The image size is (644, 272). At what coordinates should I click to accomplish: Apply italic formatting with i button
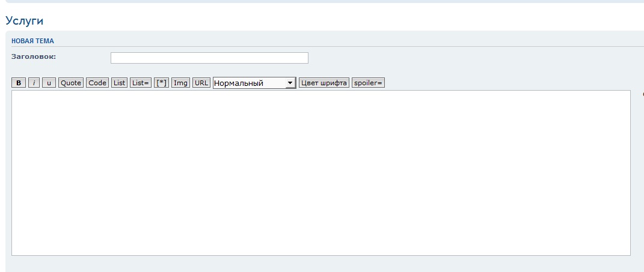coord(34,83)
